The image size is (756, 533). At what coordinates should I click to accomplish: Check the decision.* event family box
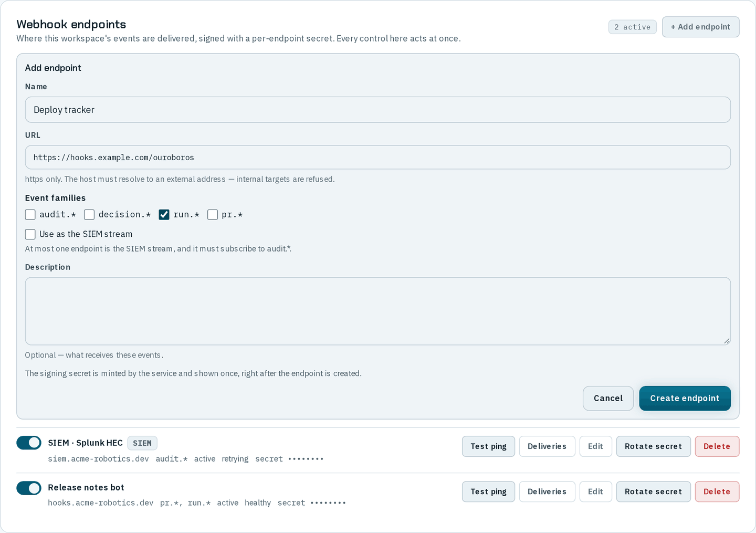coord(89,215)
